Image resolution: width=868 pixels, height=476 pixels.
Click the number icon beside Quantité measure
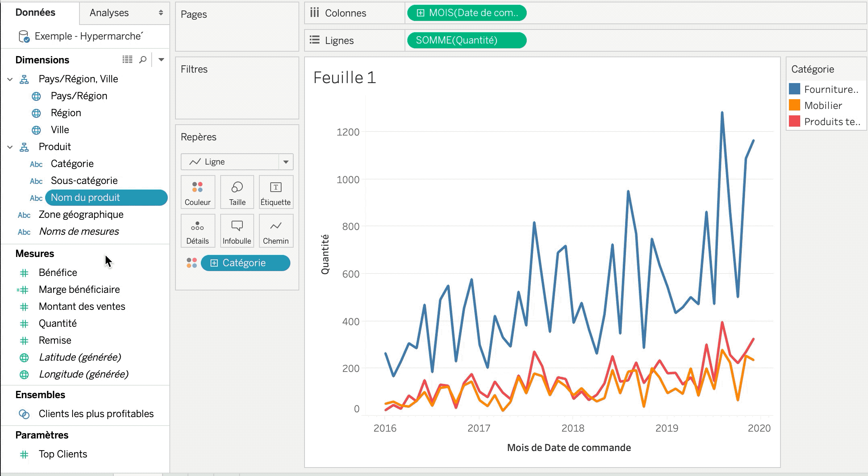tap(24, 324)
